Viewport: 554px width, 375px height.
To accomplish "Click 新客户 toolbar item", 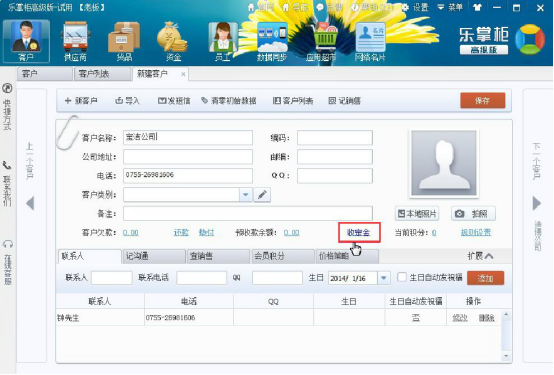I will coord(81,101).
